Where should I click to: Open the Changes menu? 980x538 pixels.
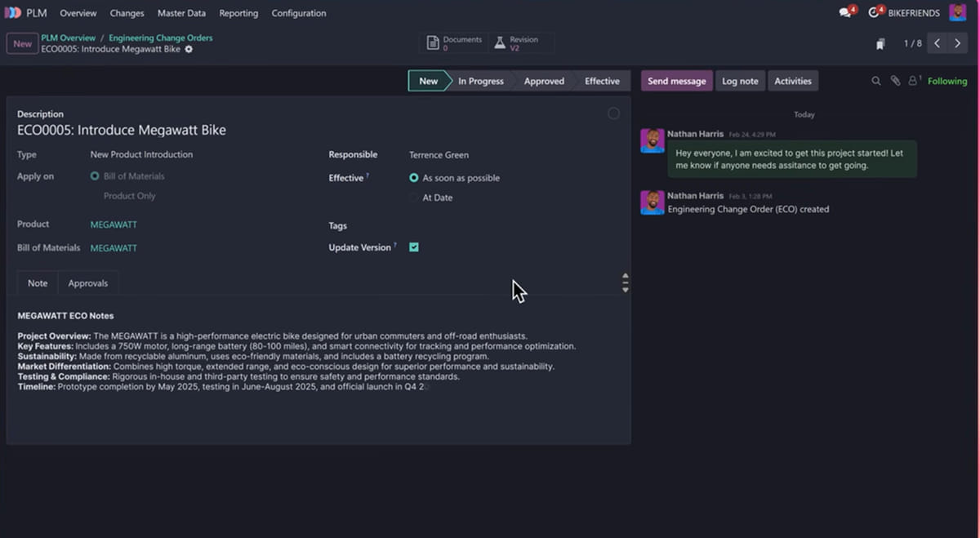(x=127, y=13)
